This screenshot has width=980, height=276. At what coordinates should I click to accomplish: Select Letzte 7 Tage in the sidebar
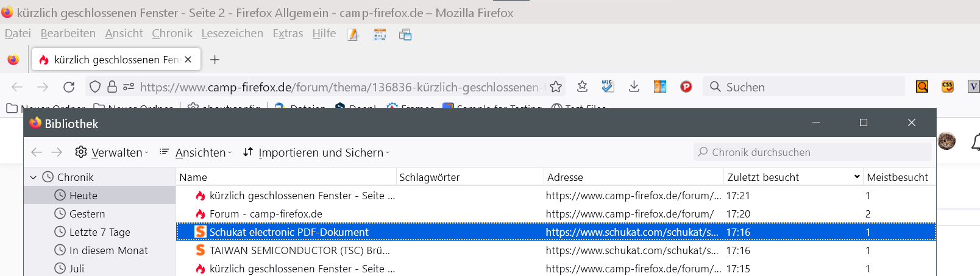(x=99, y=232)
